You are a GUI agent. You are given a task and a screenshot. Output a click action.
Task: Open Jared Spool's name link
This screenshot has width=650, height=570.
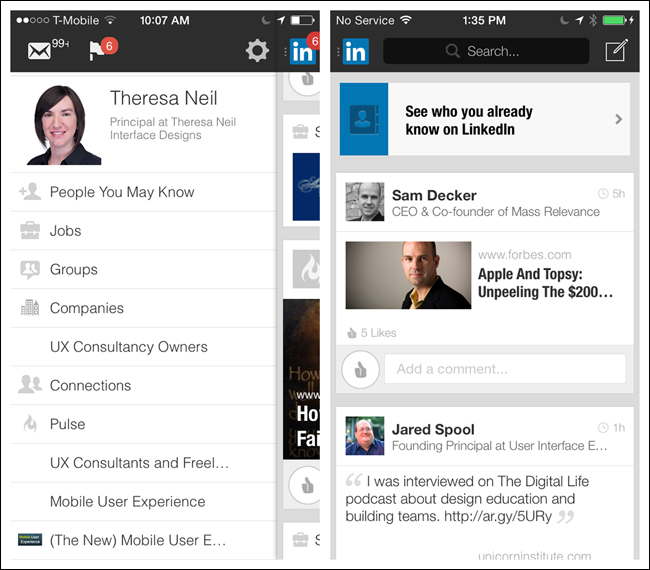(x=433, y=429)
